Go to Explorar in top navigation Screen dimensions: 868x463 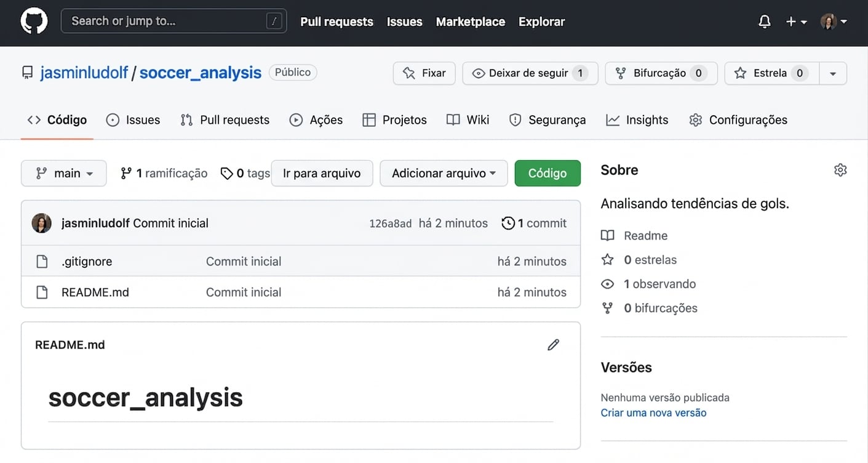coord(541,22)
